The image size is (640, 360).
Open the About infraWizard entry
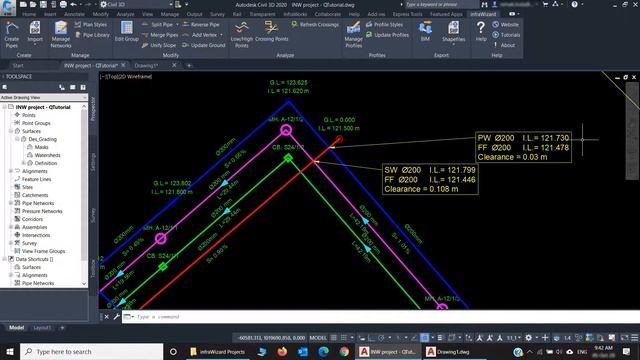[504, 45]
